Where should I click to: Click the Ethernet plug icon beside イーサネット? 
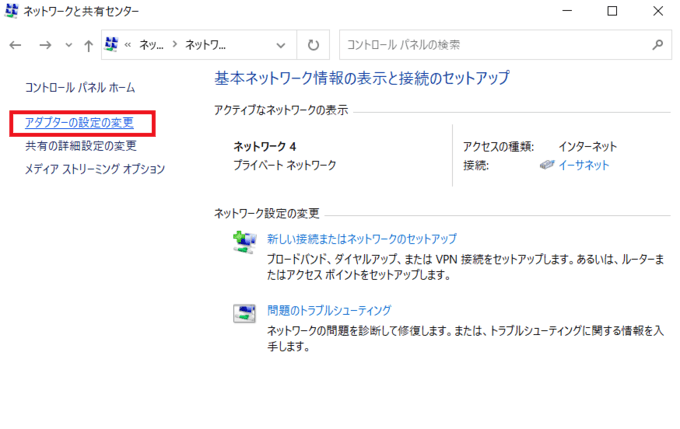tap(547, 165)
